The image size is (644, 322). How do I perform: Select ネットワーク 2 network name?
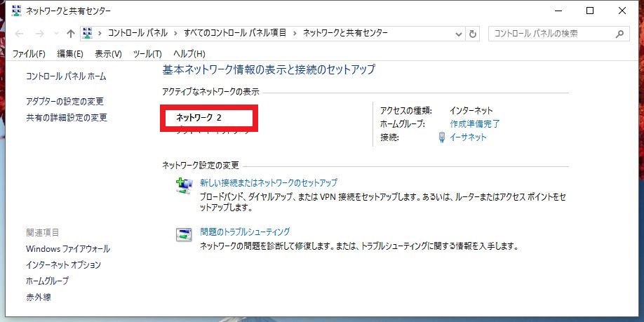click(199, 118)
